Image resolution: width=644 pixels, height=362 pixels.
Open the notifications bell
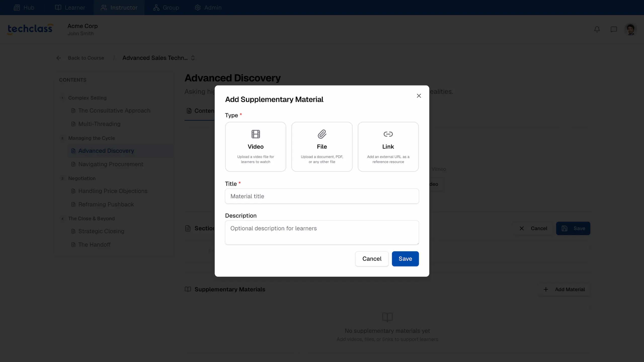(597, 29)
